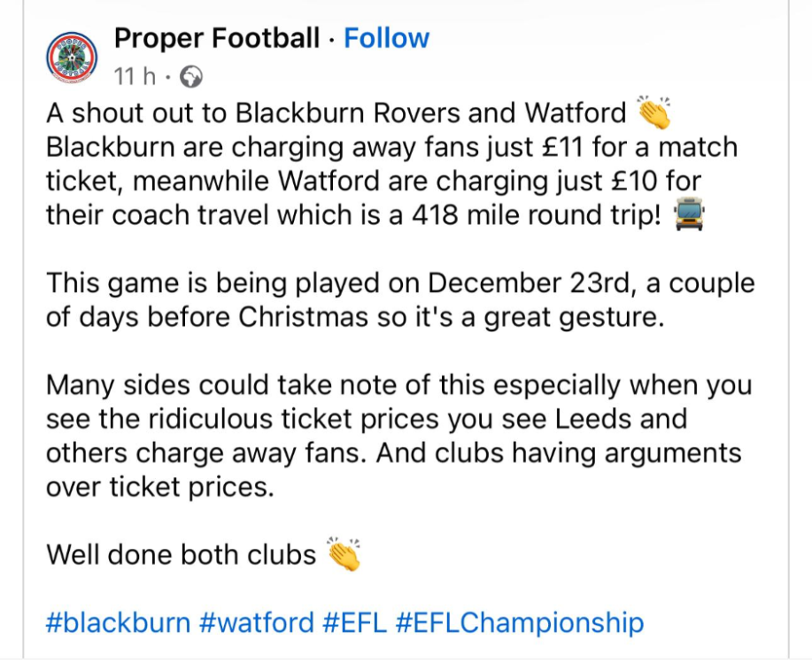Click the December 23rd paragraph text
Screen dimensions: 812x664
(398, 284)
